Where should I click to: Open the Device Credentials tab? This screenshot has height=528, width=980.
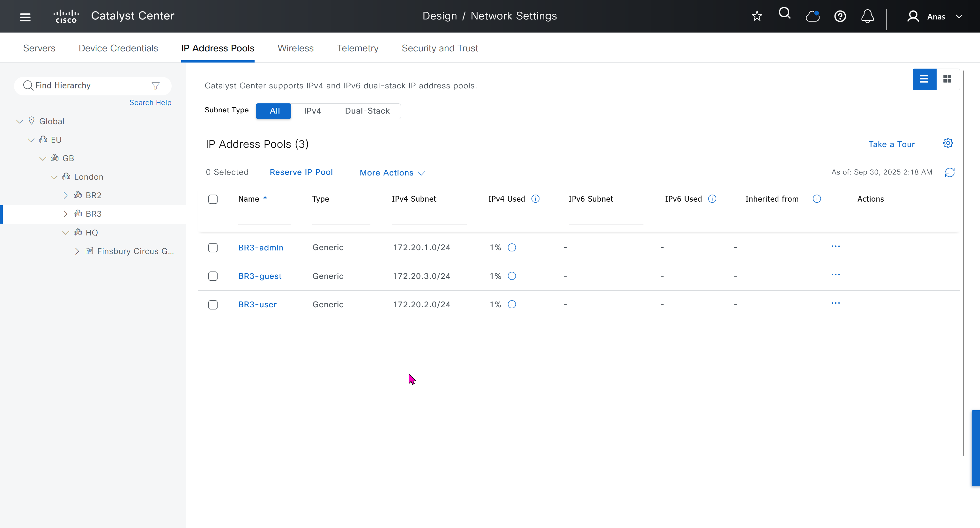(118, 48)
